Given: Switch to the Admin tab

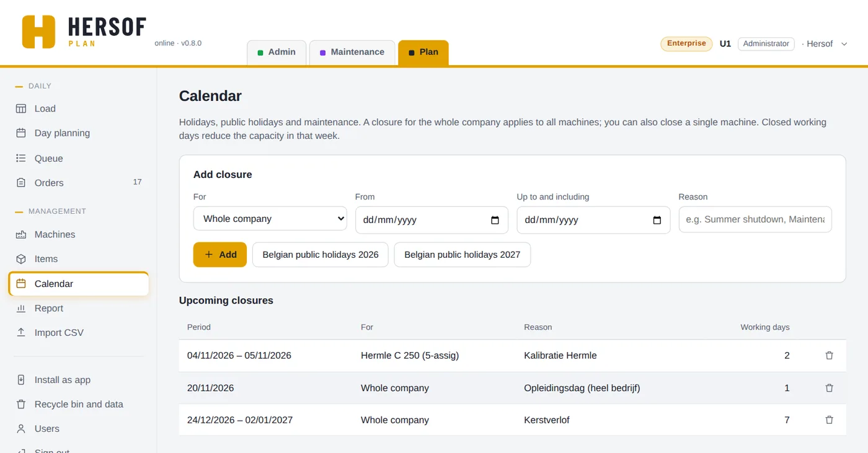Looking at the screenshot, I should pyautogui.click(x=277, y=52).
